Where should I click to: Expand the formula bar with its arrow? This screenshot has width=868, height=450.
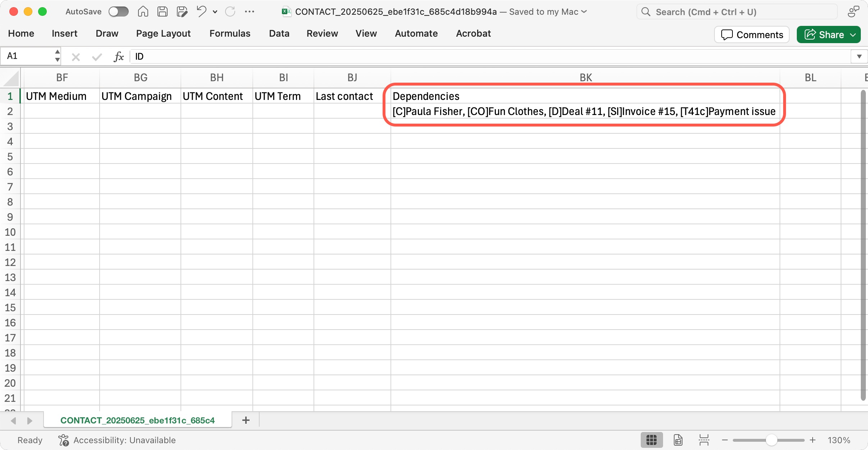pos(860,56)
